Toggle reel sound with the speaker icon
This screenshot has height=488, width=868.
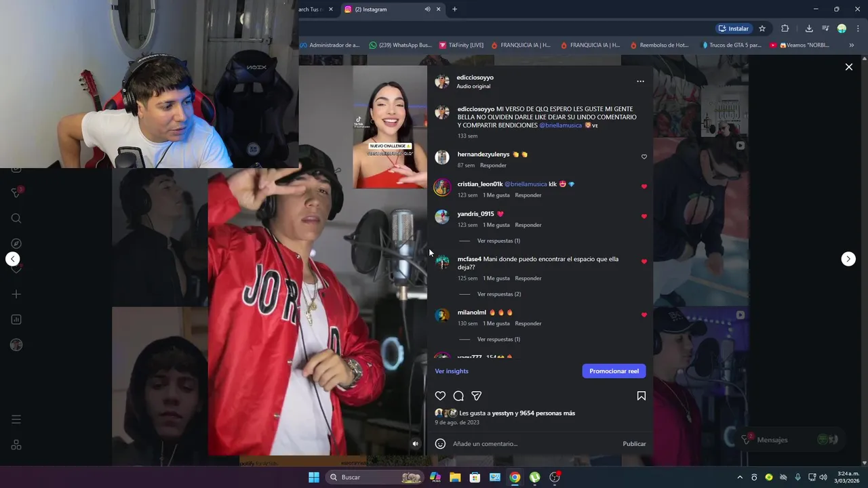click(416, 444)
